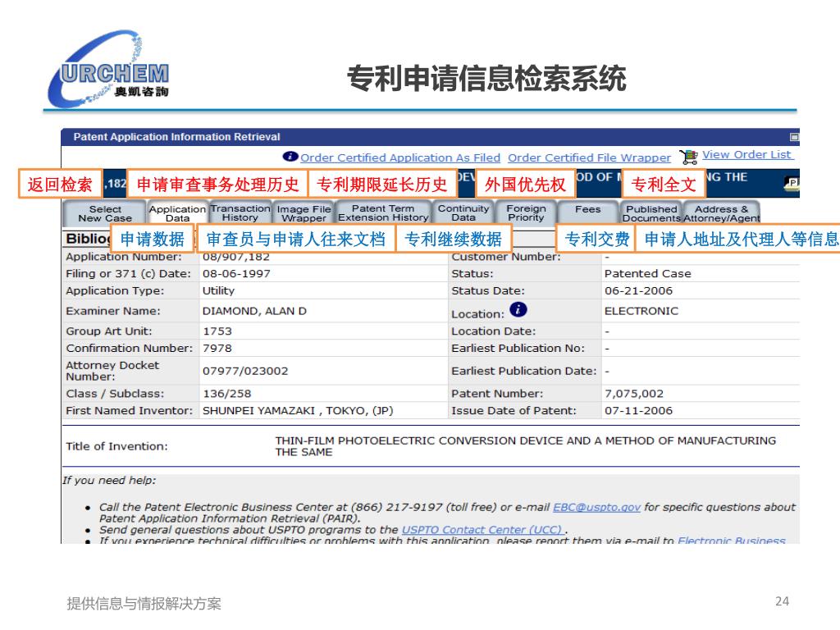
Task: Switch to the Continuity Data tab
Action: 463,213
